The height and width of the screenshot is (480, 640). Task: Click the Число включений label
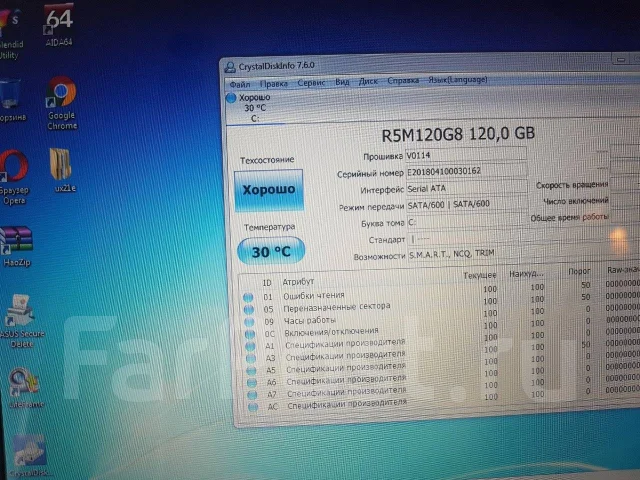pos(576,201)
